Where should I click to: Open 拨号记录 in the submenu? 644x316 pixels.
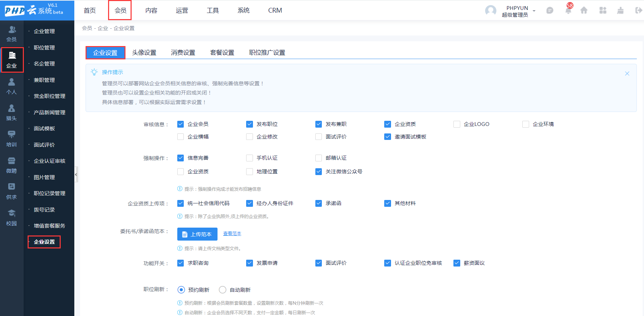pyautogui.click(x=44, y=210)
